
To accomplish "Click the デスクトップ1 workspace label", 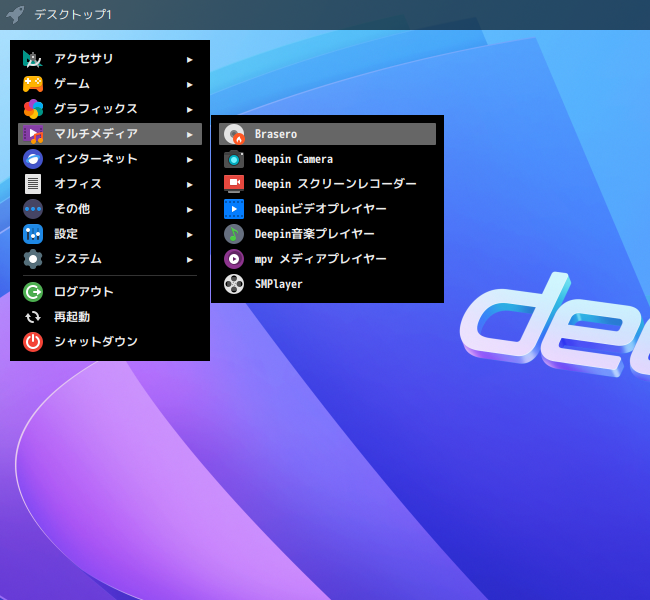I will coord(73,15).
